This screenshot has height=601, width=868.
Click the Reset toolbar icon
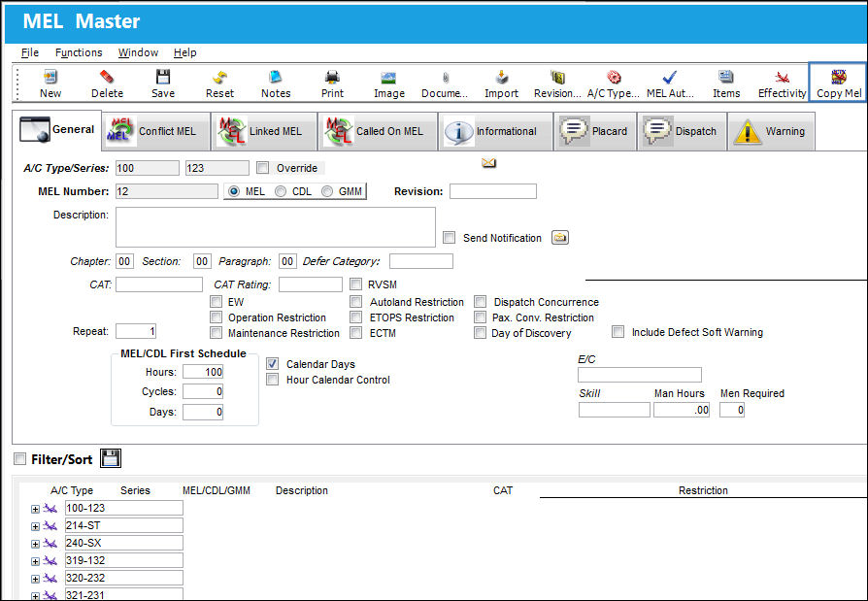pyautogui.click(x=219, y=77)
